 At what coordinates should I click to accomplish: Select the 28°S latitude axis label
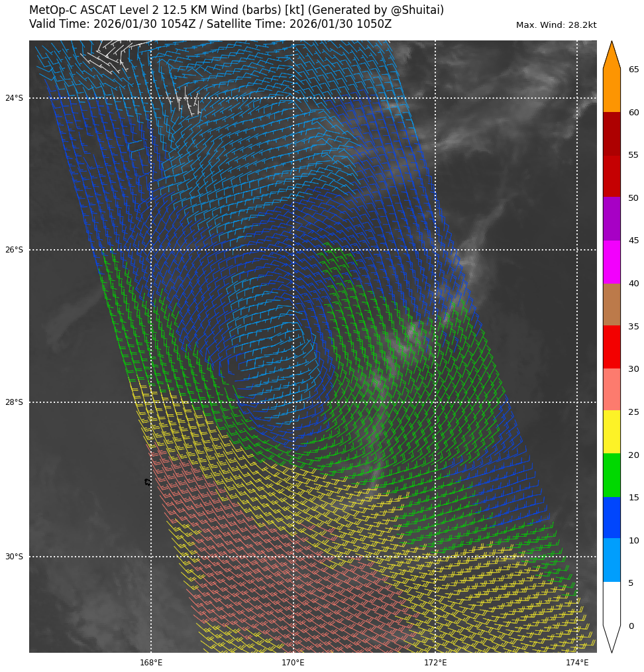coord(14,402)
